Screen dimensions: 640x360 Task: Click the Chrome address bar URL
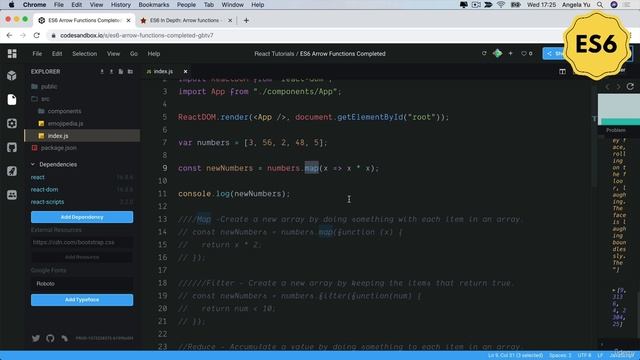pyautogui.click(x=137, y=36)
